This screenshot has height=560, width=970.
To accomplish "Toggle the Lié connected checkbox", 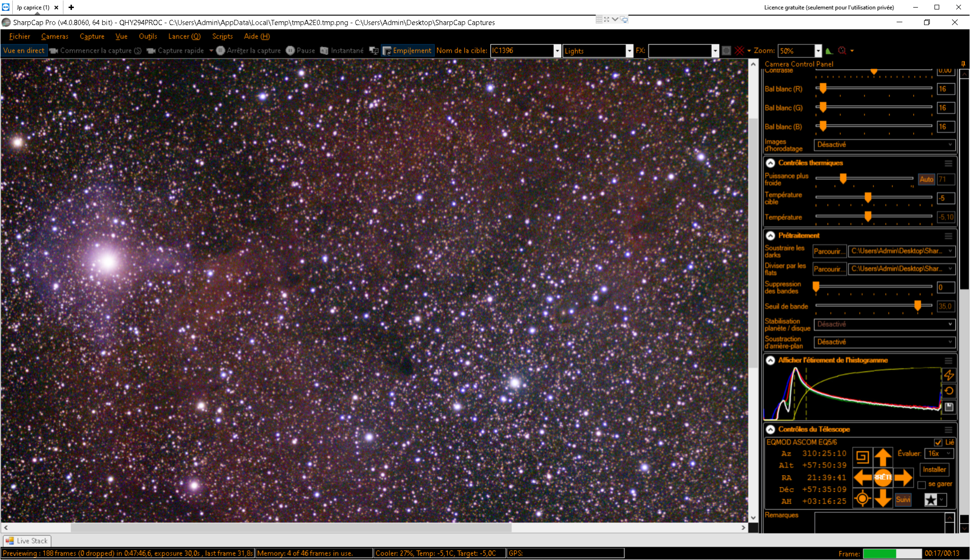I will [x=938, y=443].
